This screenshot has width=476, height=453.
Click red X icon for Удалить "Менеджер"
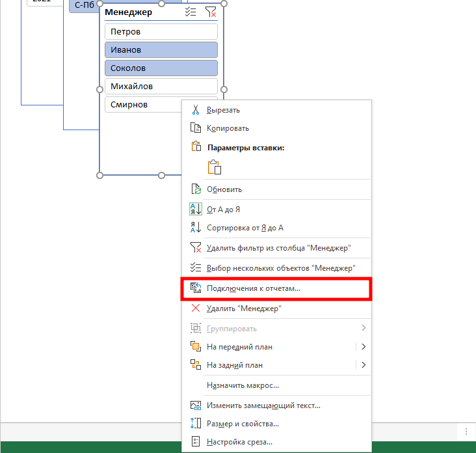pos(195,309)
